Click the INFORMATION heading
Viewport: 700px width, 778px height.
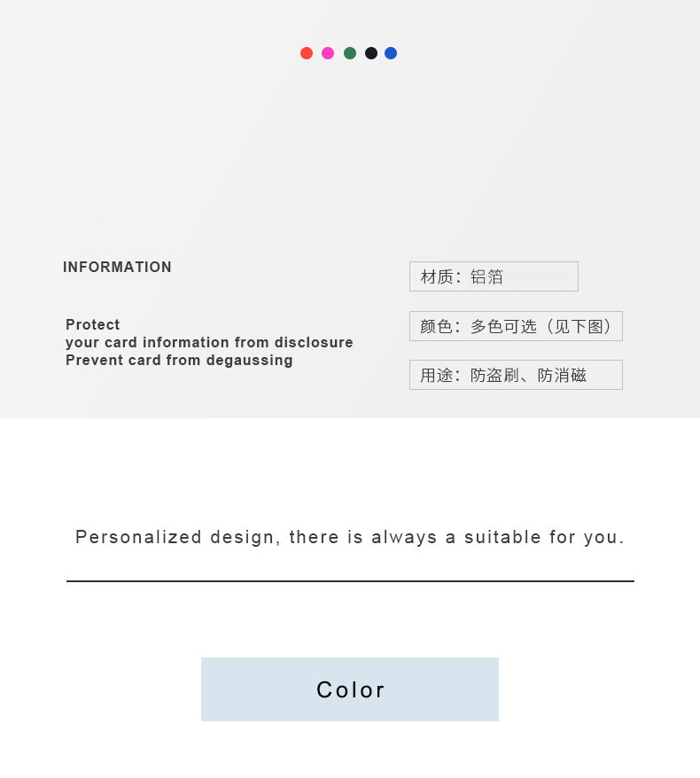click(x=117, y=267)
